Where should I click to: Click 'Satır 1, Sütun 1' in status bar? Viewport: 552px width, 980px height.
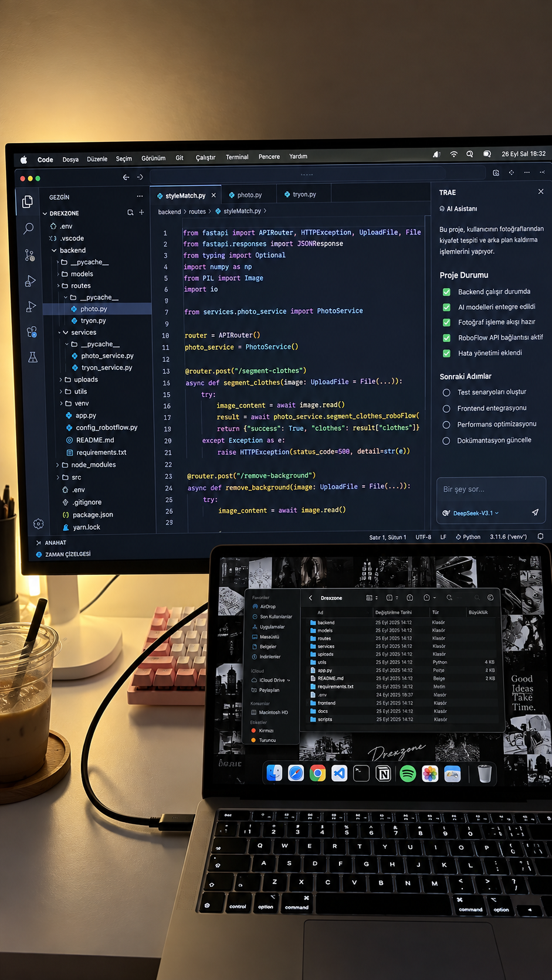388,537
